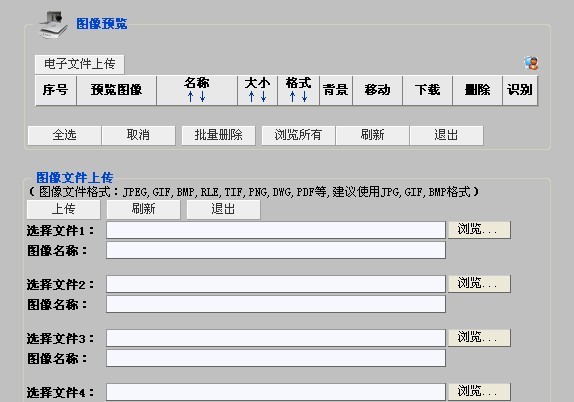Click the 预览图像 column header
574x402 pixels.
pyautogui.click(x=116, y=90)
